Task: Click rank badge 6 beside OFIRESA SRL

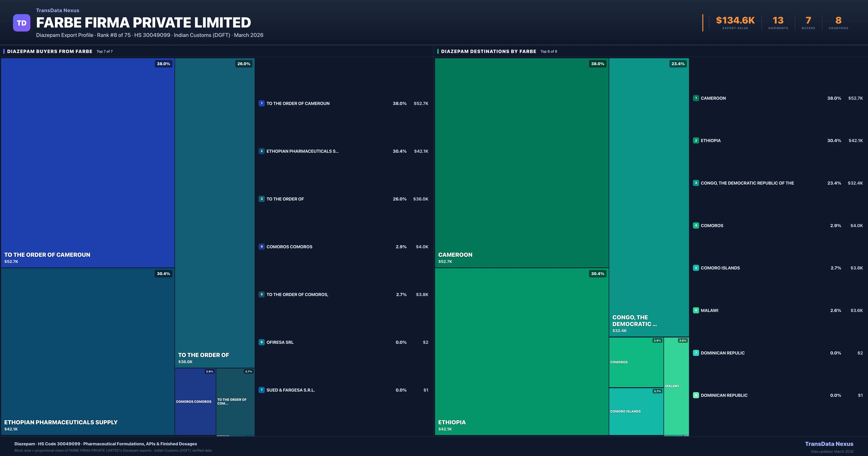Action: coord(261,342)
